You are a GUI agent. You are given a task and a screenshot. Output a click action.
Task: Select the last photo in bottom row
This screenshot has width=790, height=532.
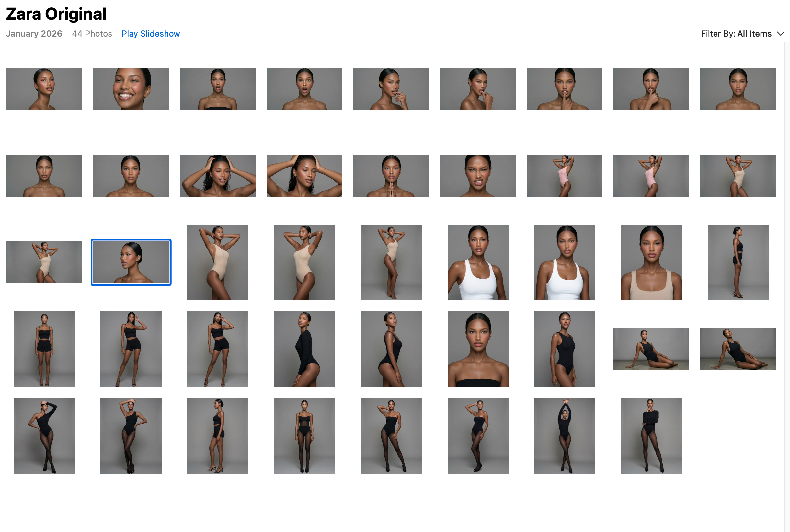(651, 436)
